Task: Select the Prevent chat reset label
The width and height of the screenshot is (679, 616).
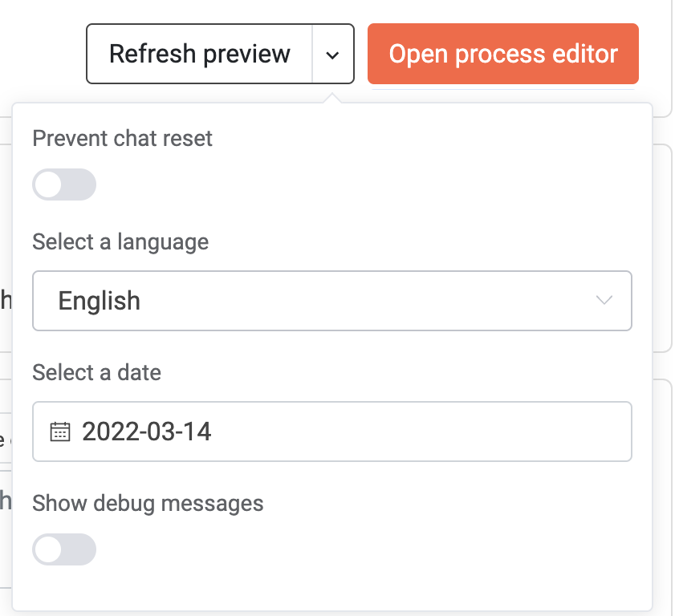Action: pyautogui.click(x=122, y=138)
